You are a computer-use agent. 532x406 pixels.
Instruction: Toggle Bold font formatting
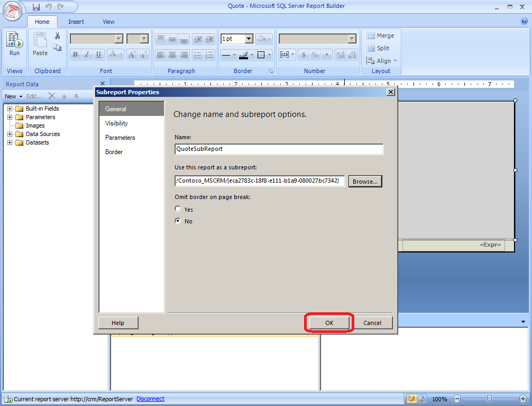[x=75, y=55]
